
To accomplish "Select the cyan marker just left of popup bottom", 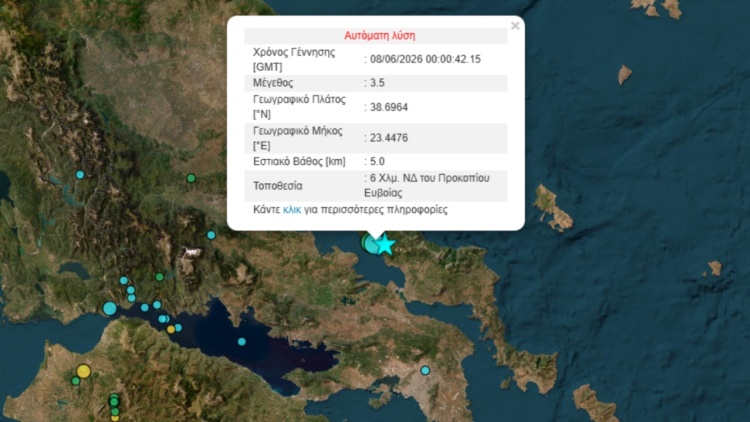I will 211,235.
